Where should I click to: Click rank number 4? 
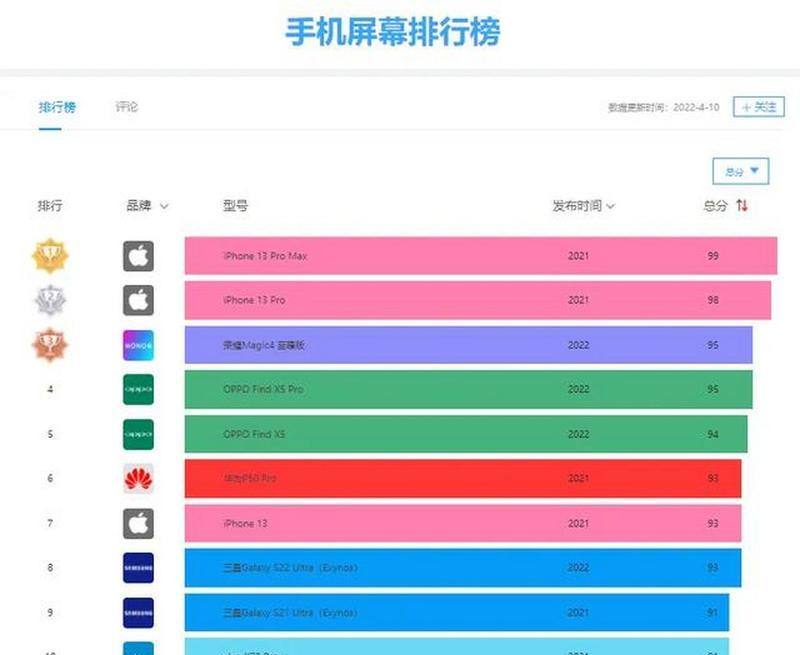tap(50, 389)
